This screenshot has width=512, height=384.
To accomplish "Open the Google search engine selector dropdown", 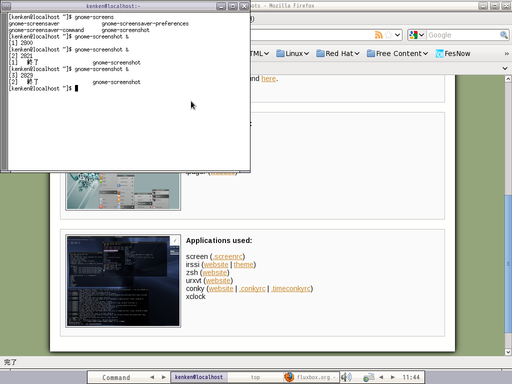I will point(417,35).
